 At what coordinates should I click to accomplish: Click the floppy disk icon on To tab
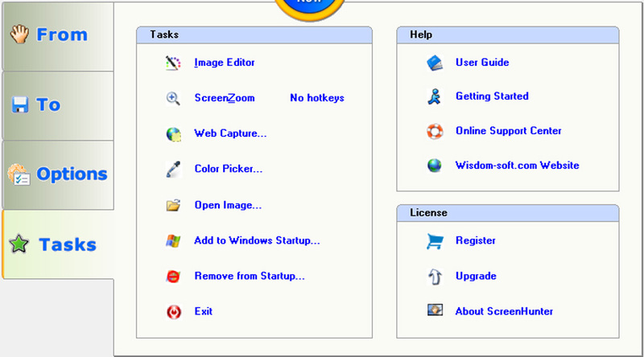(x=19, y=105)
